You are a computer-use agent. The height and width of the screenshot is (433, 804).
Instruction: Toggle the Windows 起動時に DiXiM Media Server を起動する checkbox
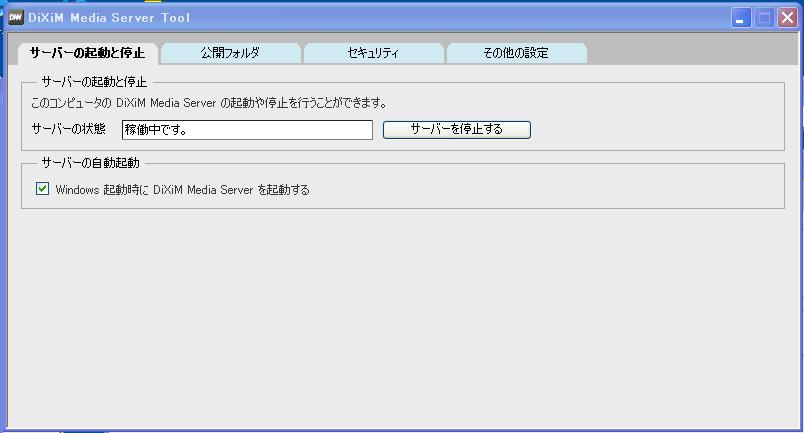pos(43,189)
